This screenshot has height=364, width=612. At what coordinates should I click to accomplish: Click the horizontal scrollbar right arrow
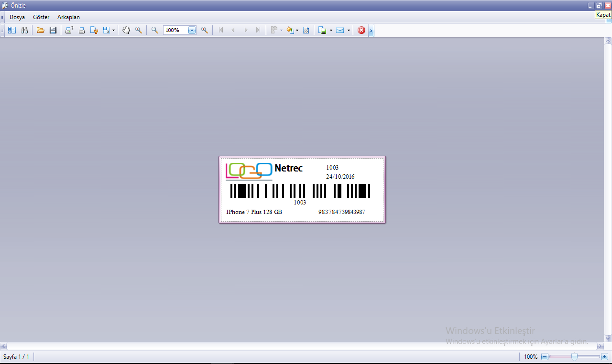click(x=601, y=346)
